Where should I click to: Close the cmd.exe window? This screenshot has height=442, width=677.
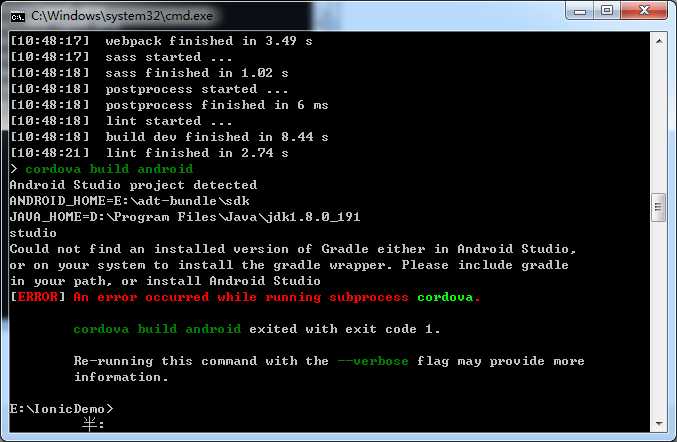tap(644, 10)
